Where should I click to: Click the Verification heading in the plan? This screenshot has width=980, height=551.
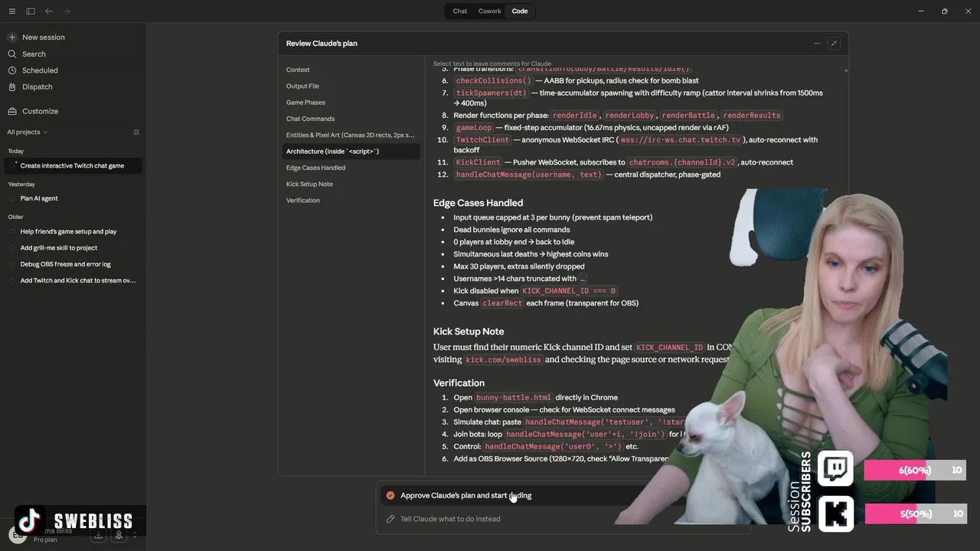[x=459, y=383]
